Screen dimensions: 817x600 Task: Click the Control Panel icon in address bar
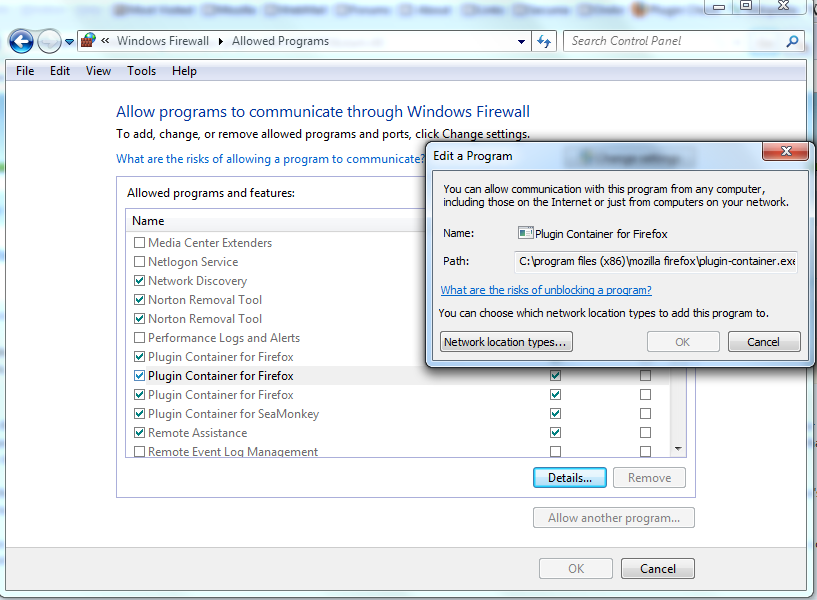click(89, 41)
